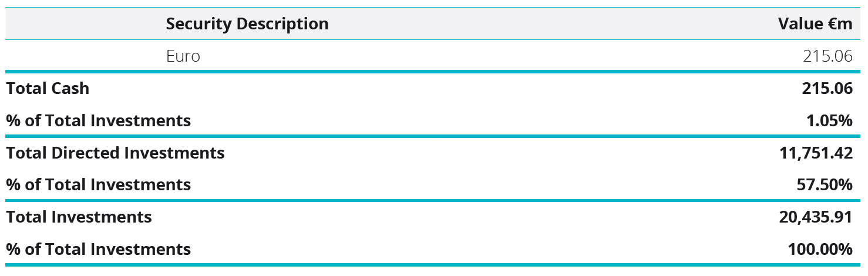The height and width of the screenshot is (276, 868).
Task: Click the 11,751.42 directed investments value
Action: [816, 153]
